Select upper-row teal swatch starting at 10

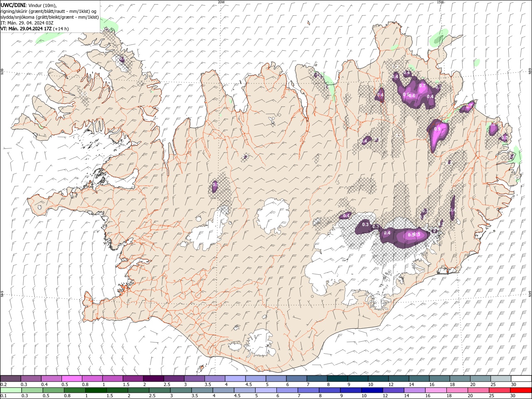pyautogui.click(x=378, y=379)
